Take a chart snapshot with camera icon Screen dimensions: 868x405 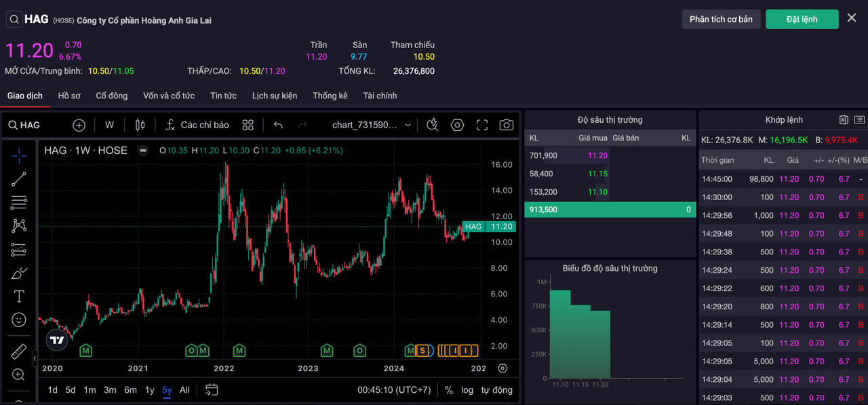(x=506, y=125)
